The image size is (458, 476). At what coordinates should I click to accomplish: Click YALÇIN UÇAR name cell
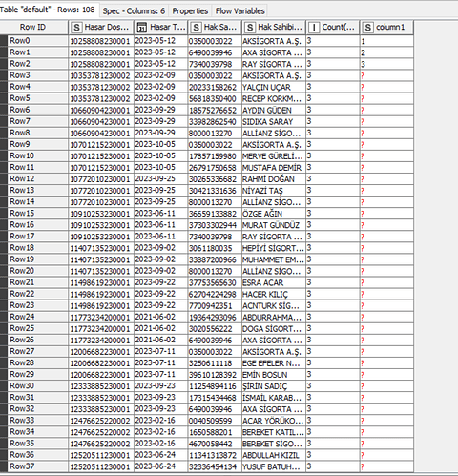tap(274, 87)
